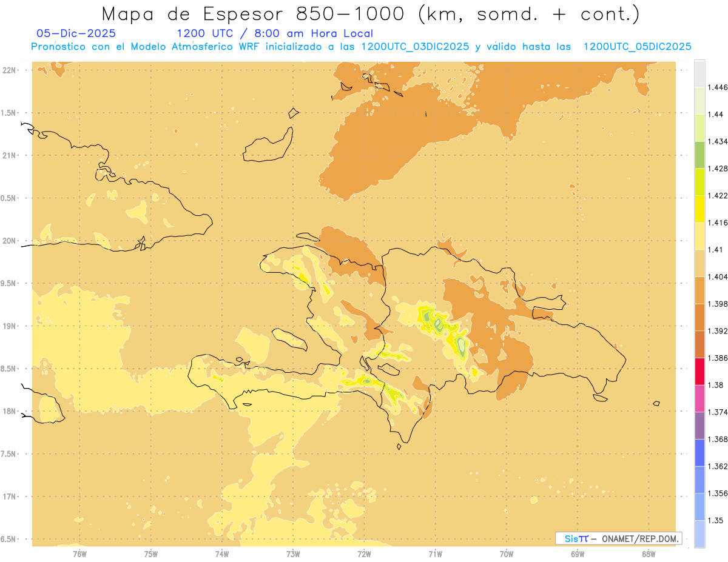Click the latitude axis label "19N"
This screenshot has height=562, width=728.
click(x=8, y=326)
